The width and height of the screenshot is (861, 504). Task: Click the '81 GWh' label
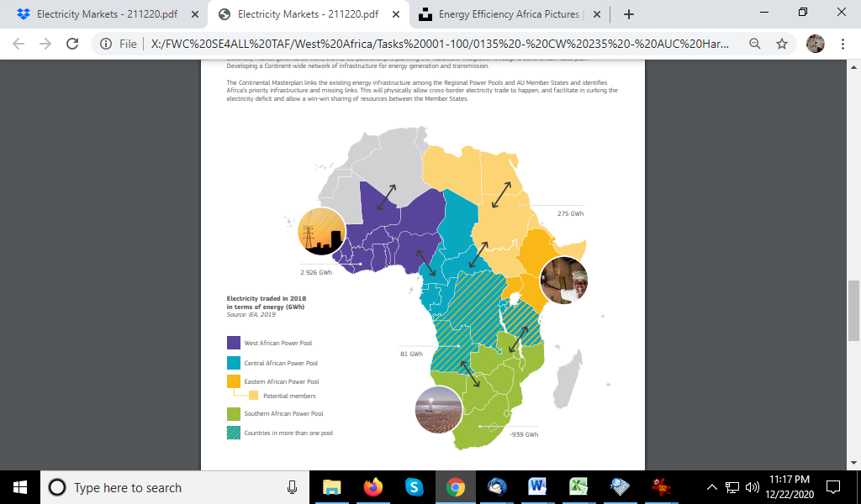(x=411, y=354)
